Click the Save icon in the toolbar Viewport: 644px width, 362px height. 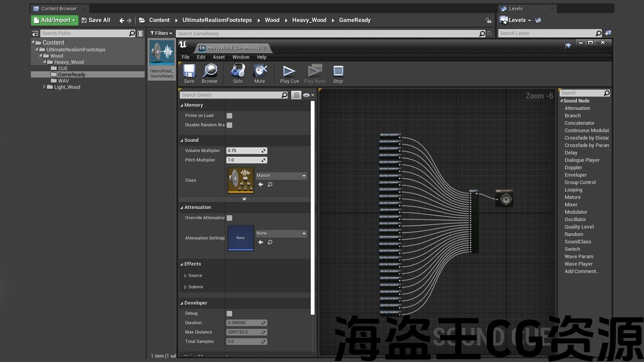click(189, 73)
